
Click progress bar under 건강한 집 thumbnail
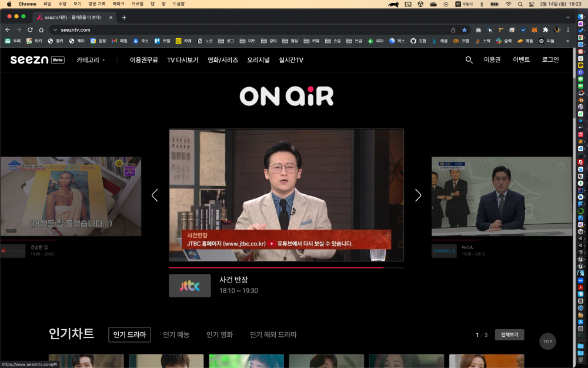(x=71, y=240)
